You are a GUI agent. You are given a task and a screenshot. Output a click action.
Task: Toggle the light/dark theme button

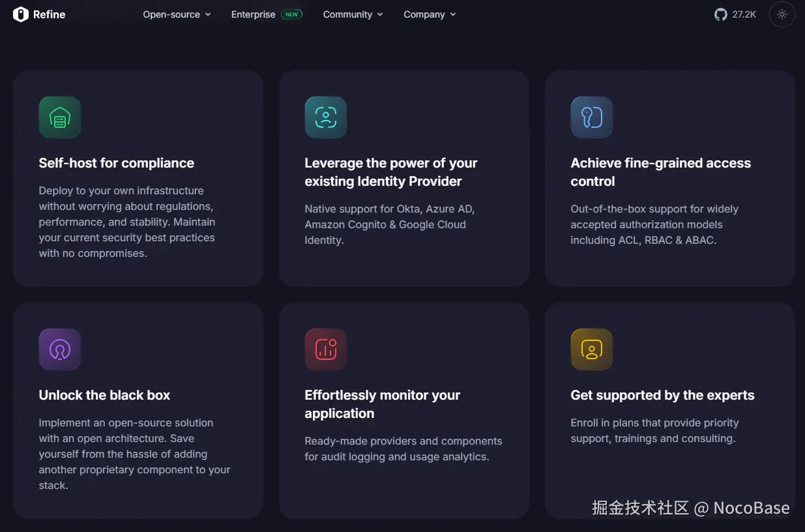coord(782,14)
